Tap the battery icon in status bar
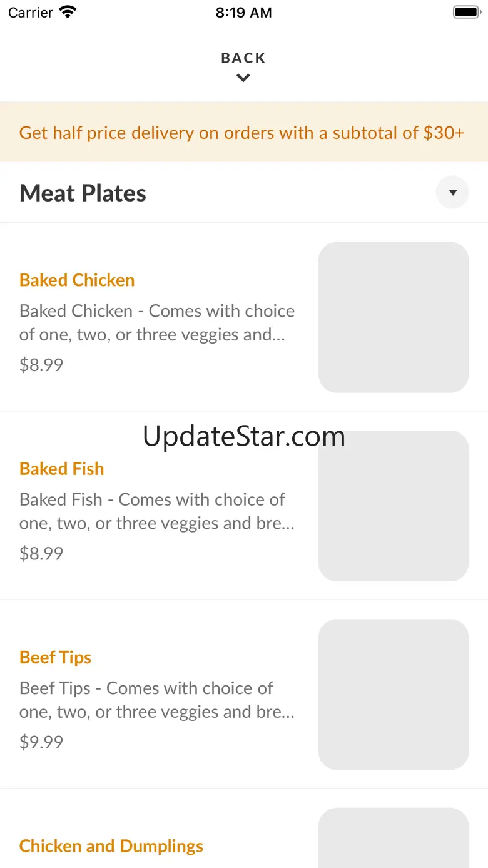This screenshot has height=868, width=488. point(465,12)
